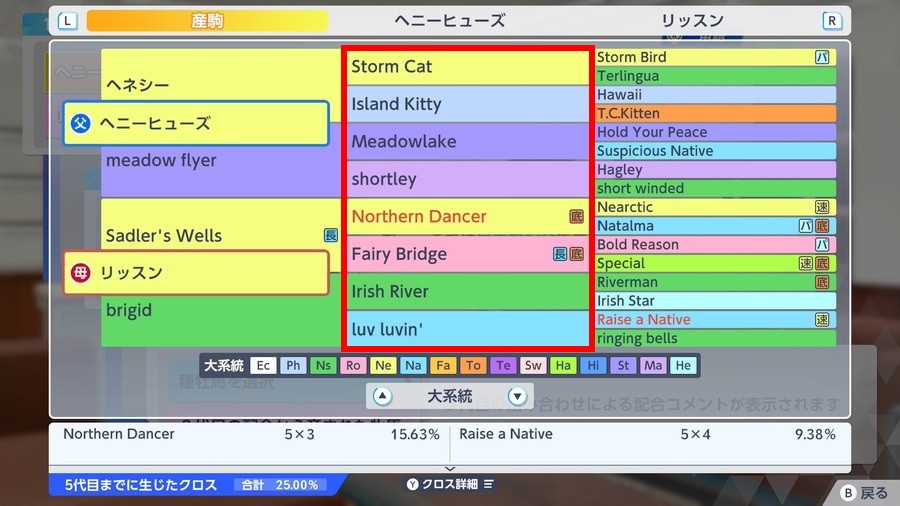Click the 速 badge on Special

pos(806,263)
